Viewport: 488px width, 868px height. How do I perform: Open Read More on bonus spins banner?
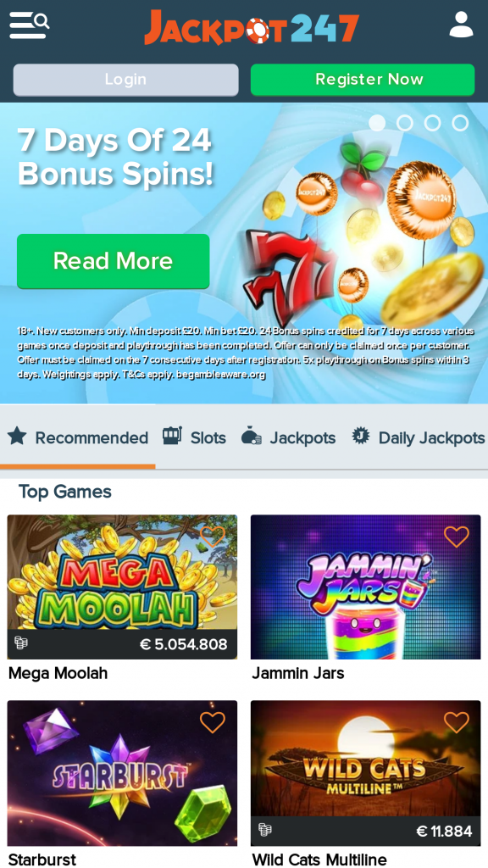(x=113, y=261)
